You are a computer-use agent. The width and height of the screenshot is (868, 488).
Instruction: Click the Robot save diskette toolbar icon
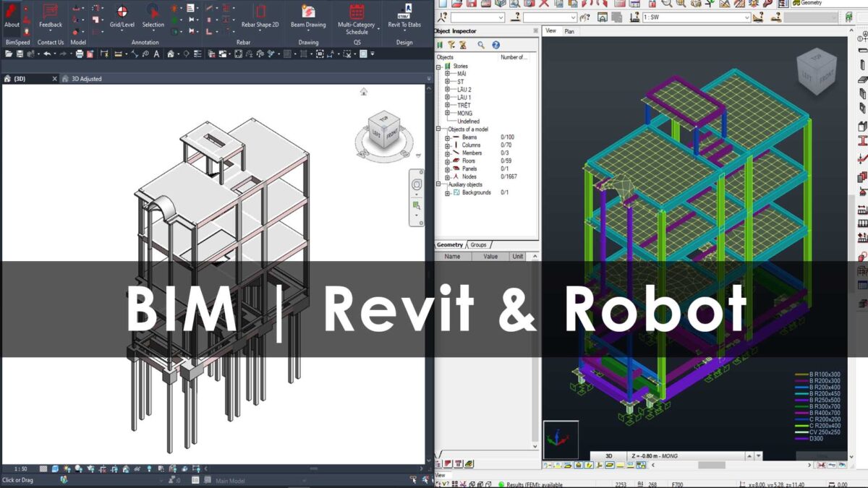coord(472,4)
